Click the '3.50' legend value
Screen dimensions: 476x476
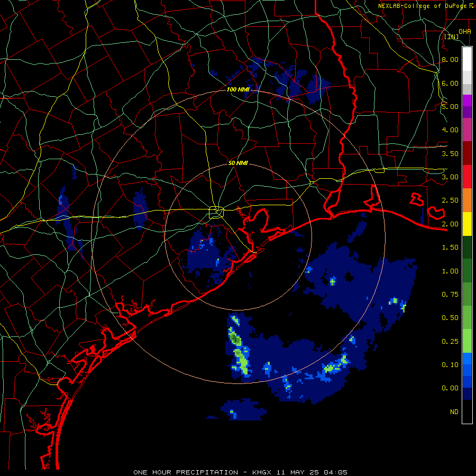point(450,153)
